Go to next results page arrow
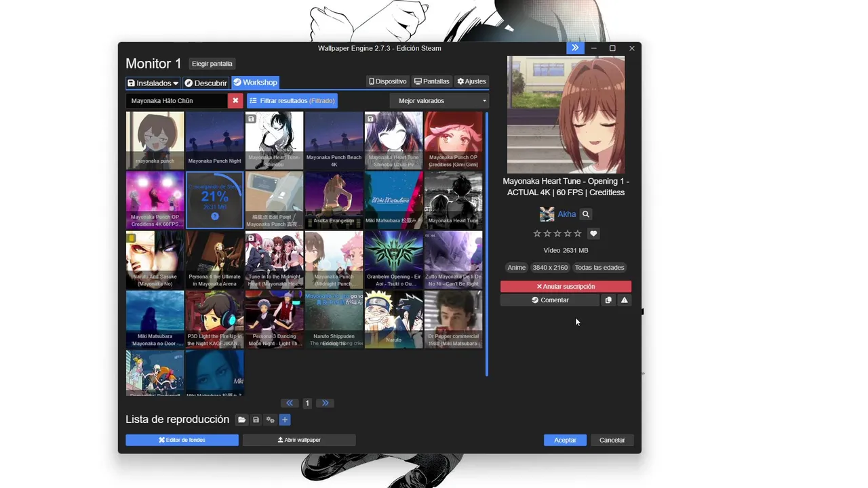This screenshot has width=868, height=488. [325, 403]
